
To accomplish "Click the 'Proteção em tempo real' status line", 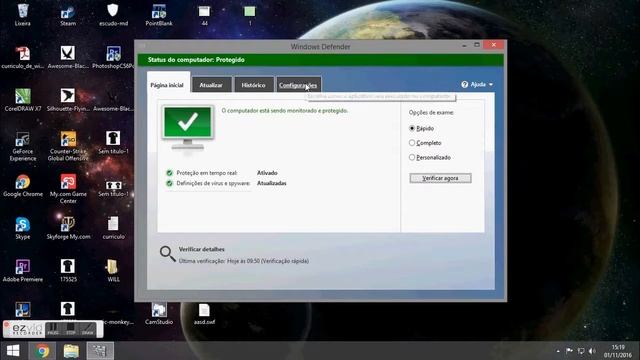I will (222, 173).
